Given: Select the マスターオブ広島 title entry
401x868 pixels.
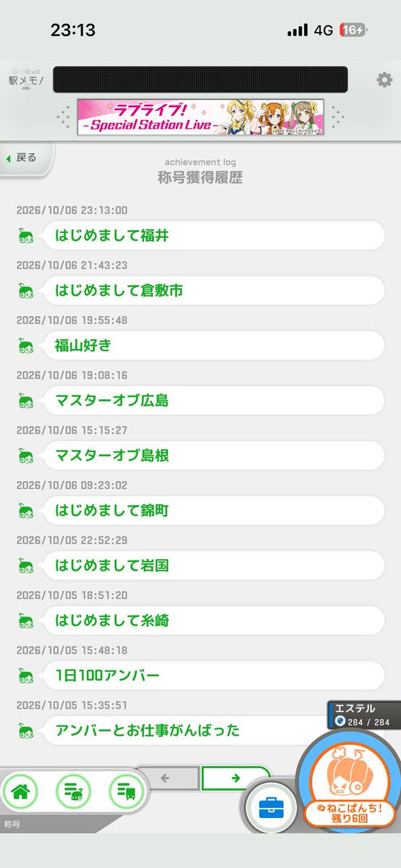Looking at the screenshot, I should point(212,401).
